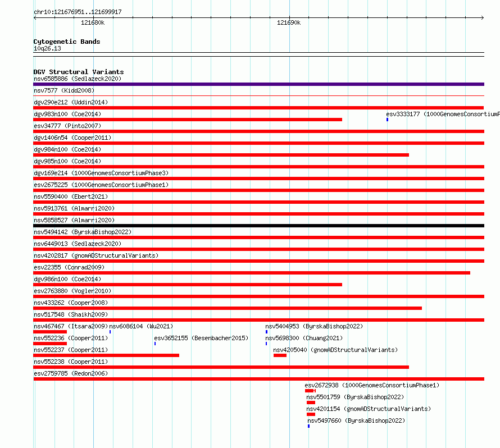Open dgv169e214 (1000GenomesConsortiumPhase3) label

coord(101,173)
